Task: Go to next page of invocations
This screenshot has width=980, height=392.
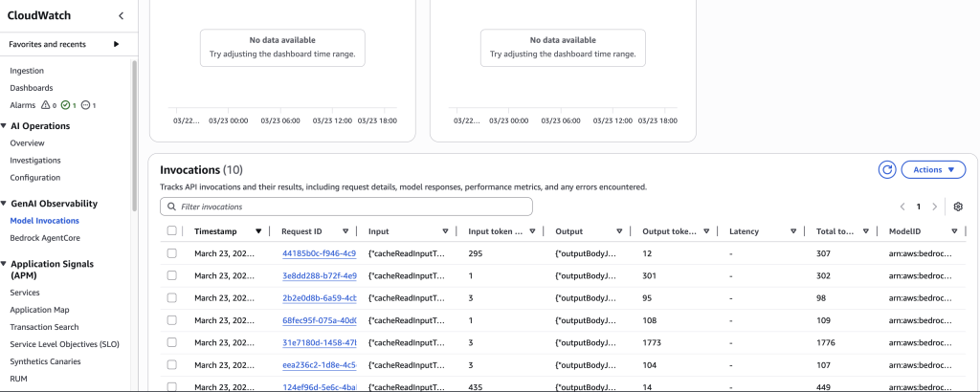Action: coord(933,207)
